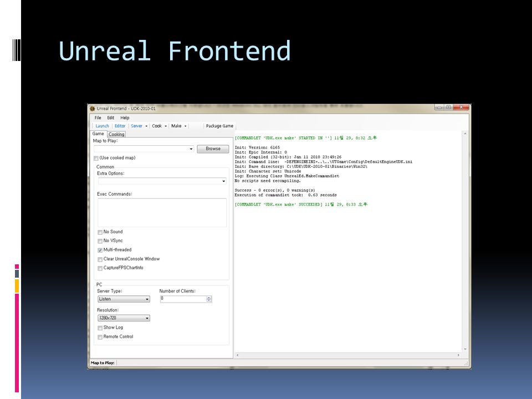The image size is (532, 399).
Task: Click the horizontal scrollbar right arrow
Action: coord(459,355)
